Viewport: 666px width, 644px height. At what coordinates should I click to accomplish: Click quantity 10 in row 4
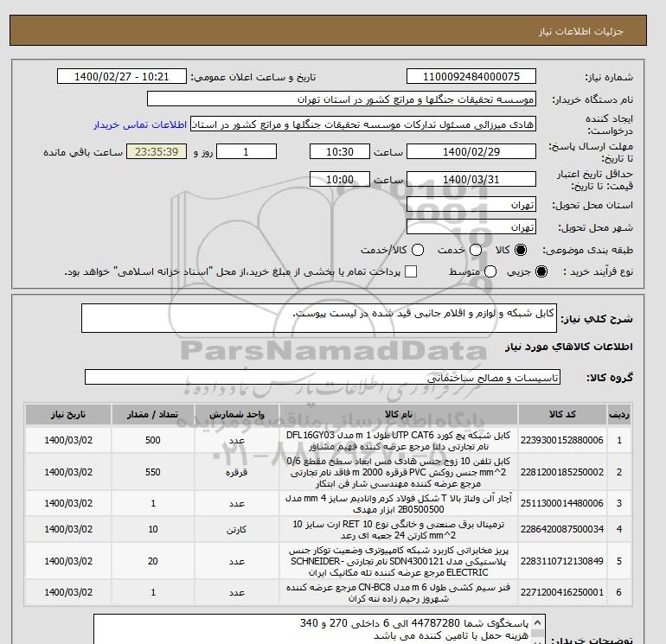[x=153, y=529]
